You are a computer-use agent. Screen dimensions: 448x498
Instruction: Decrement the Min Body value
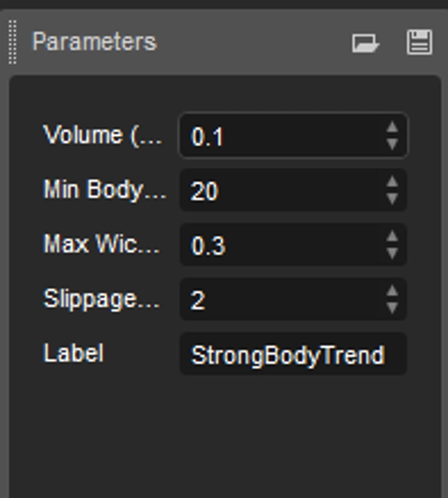click(x=393, y=199)
